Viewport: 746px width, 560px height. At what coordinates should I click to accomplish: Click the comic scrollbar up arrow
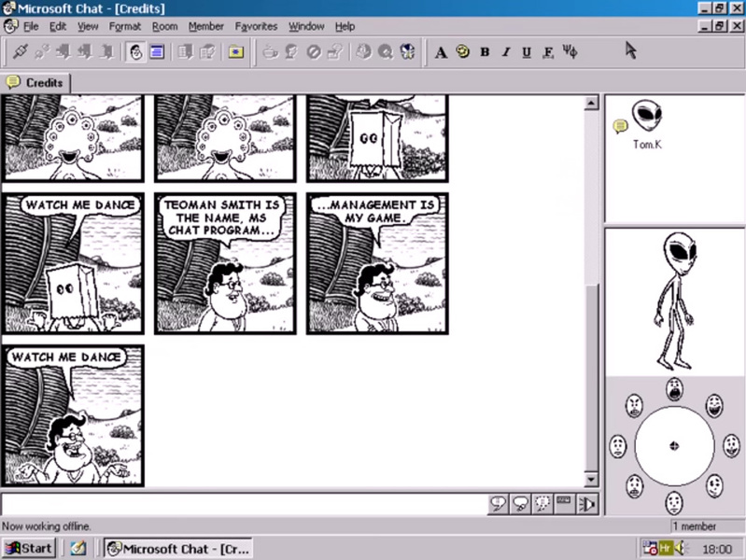pos(591,103)
